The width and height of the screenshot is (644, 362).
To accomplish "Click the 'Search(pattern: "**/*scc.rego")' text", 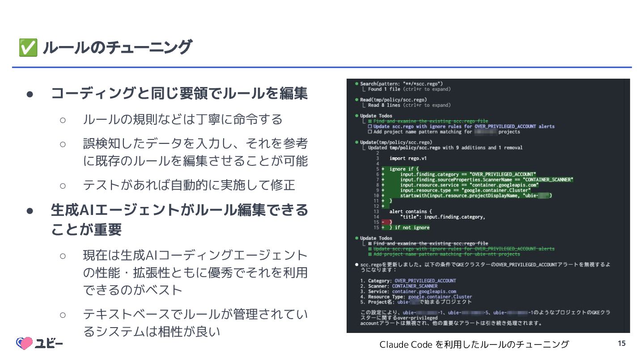I will tap(401, 84).
